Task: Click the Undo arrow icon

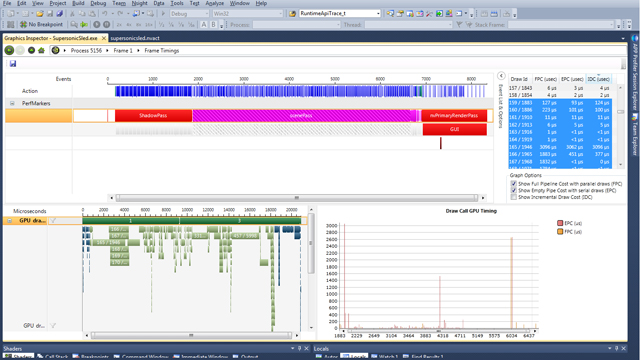Action: pyautogui.click(x=104, y=13)
